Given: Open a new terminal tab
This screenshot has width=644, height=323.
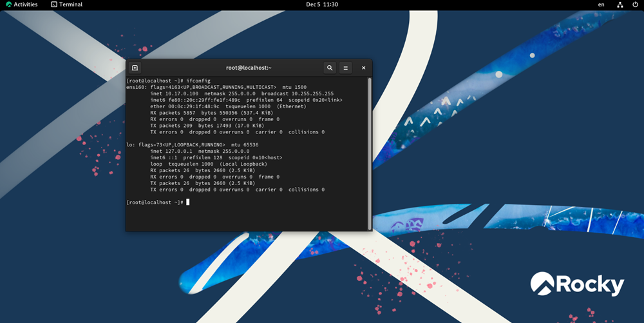Looking at the screenshot, I should 135,68.
